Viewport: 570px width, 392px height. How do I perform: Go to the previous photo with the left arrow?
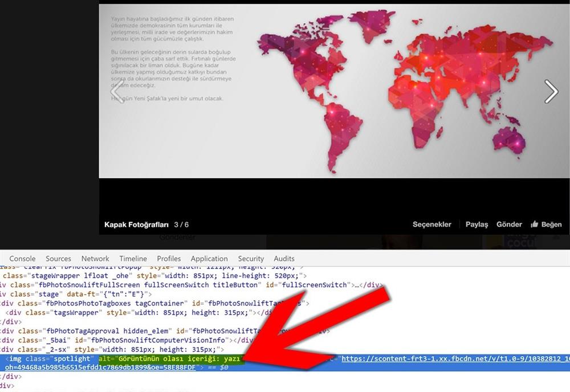(x=116, y=92)
